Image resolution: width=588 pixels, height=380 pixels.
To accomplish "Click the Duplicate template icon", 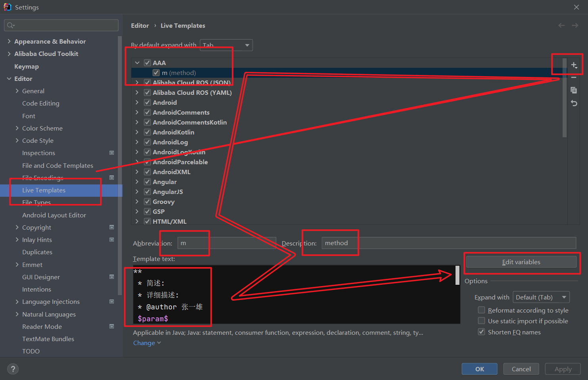I will pos(574,90).
